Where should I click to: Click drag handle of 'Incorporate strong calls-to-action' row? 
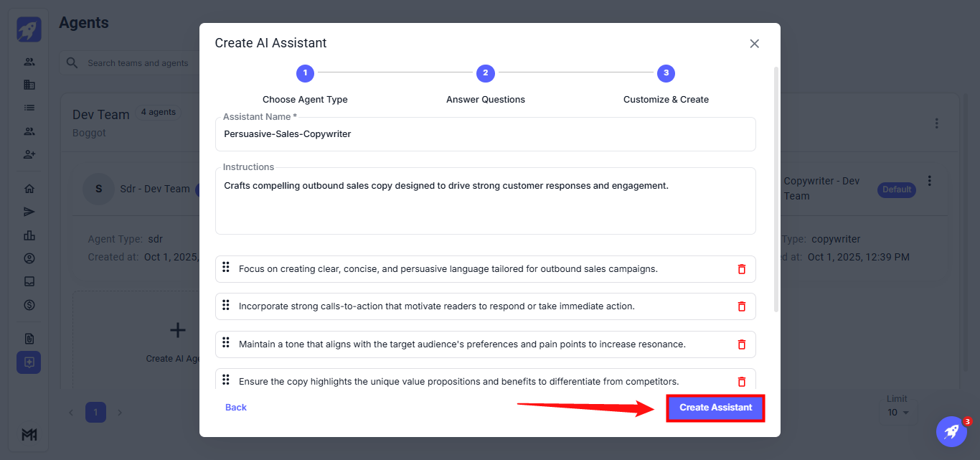coord(225,305)
